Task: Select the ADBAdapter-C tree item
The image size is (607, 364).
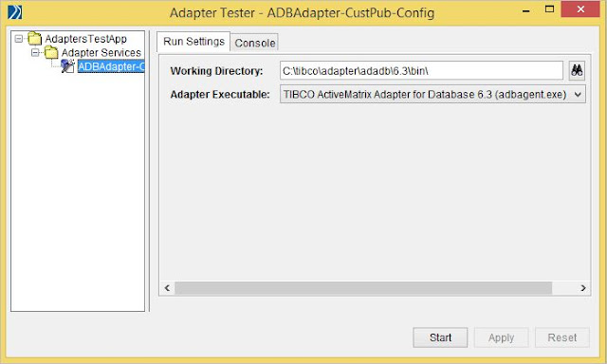Action: pyautogui.click(x=111, y=66)
